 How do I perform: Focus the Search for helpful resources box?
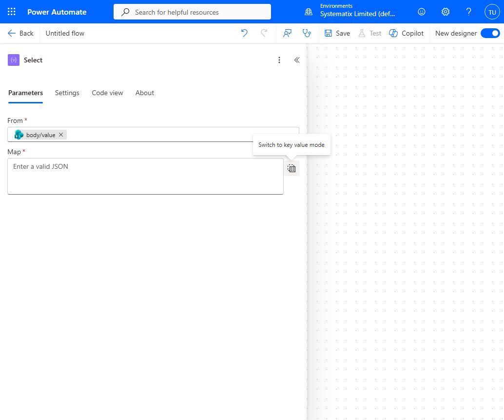[192, 12]
